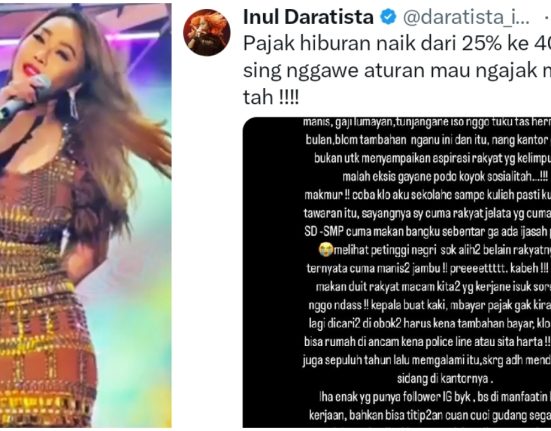Open the @daratista_i... handle link
Viewport: 551px width, 431px height.
[466, 18]
